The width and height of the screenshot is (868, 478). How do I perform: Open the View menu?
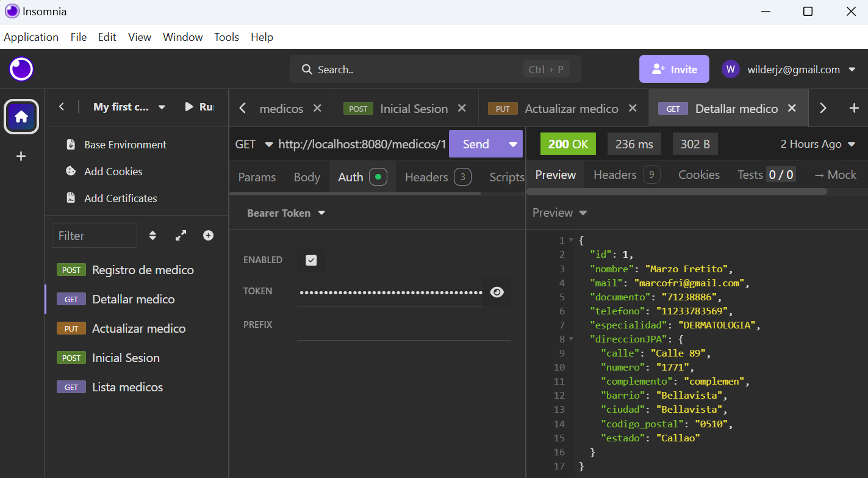140,37
